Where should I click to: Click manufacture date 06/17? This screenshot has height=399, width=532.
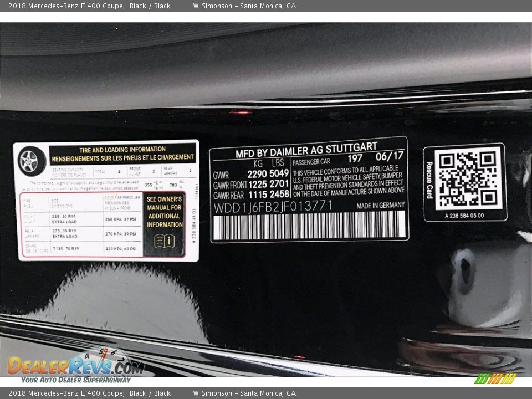click(390, 156)
